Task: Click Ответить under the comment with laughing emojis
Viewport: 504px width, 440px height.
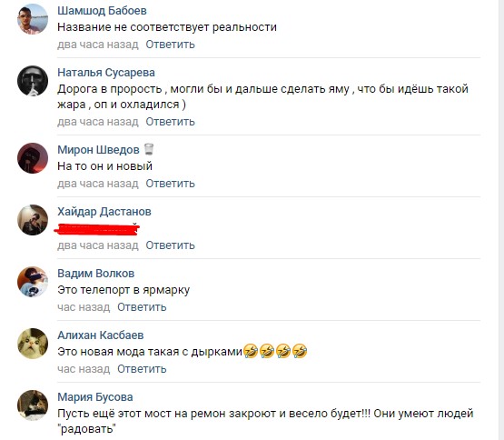Action: click(142, 369)
